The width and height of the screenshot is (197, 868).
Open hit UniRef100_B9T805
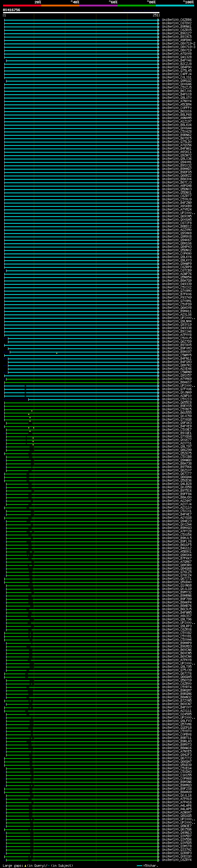(177, 345)
